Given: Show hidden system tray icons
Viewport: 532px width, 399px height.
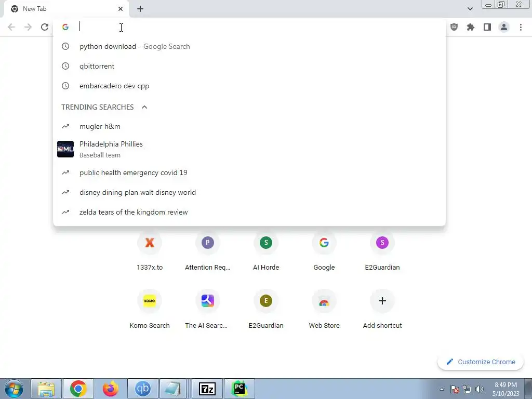Looking at the screenshot, I should pos(442,389).
